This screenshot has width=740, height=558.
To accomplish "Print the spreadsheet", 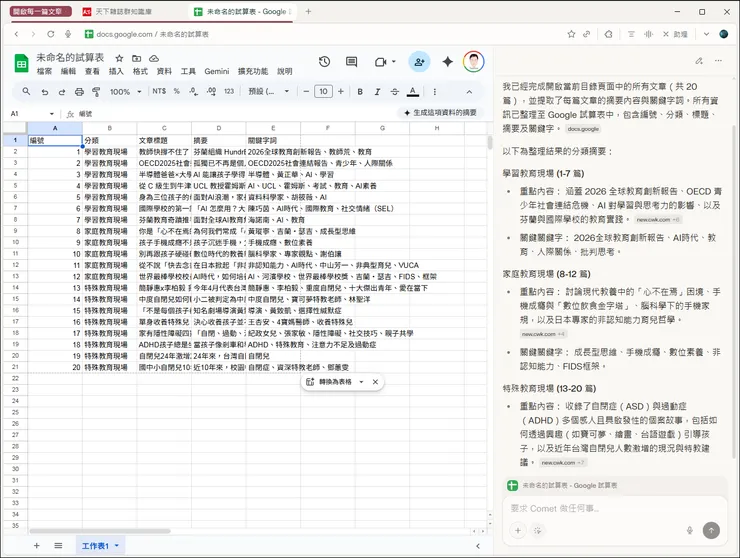I will pyautogui.click(x=79, y=92).
